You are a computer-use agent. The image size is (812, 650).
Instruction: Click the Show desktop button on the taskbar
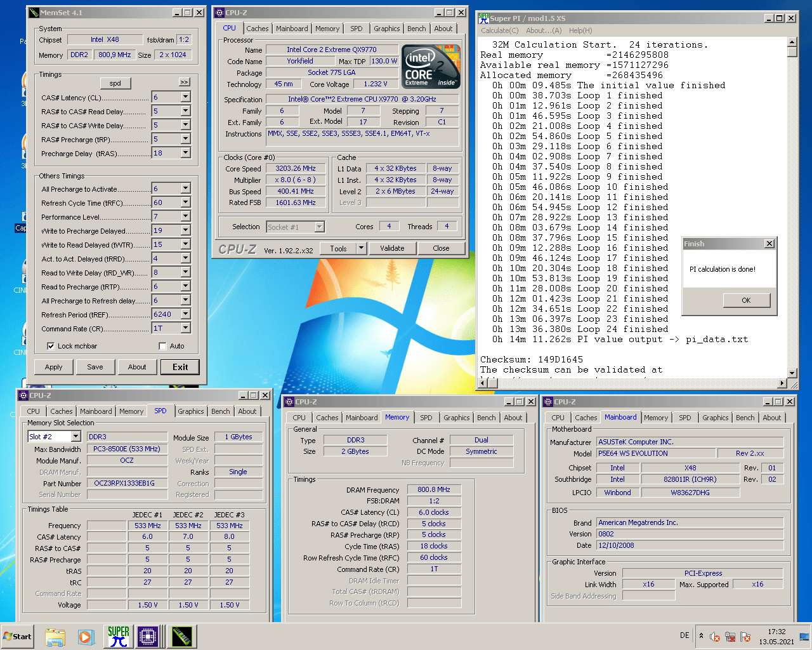tap(804, 637)
